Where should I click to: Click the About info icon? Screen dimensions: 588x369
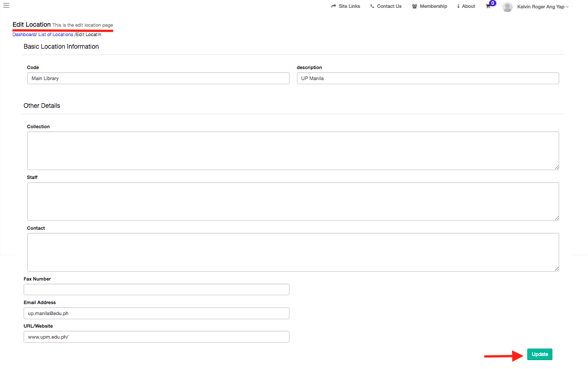pos(458,6)
